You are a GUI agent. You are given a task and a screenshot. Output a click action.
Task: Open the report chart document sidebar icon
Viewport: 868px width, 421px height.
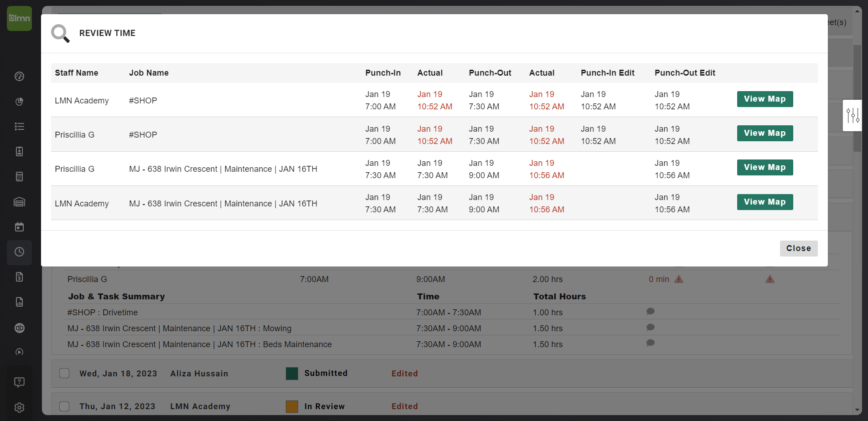[x=19, y=302]
